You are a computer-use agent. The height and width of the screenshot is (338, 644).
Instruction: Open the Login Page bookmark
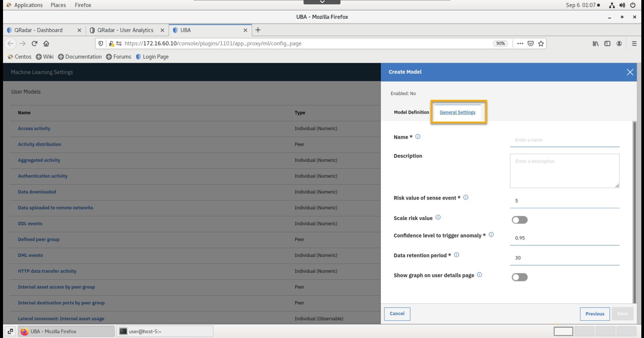coord(152,57)
